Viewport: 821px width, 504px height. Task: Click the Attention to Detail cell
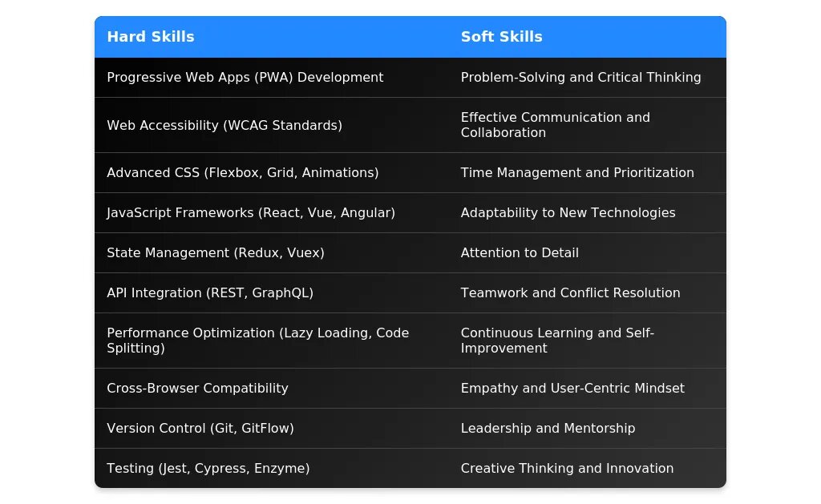click(520, 253)
